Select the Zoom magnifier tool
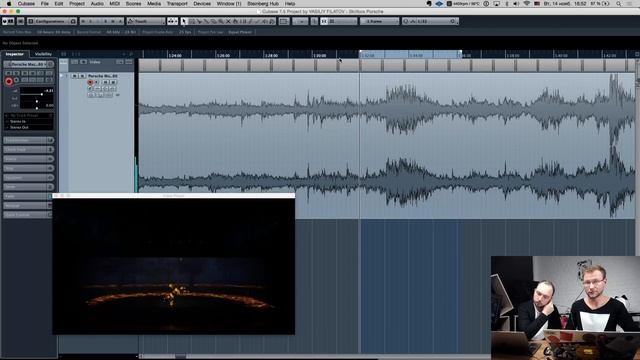The image size is (640, 360). [221, 21]
